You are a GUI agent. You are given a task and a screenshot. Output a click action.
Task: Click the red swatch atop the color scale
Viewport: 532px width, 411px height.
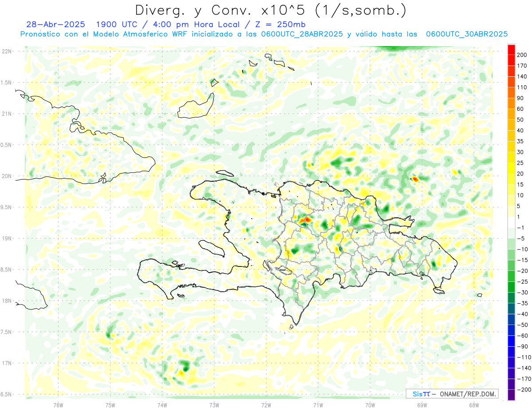(511, 49)
